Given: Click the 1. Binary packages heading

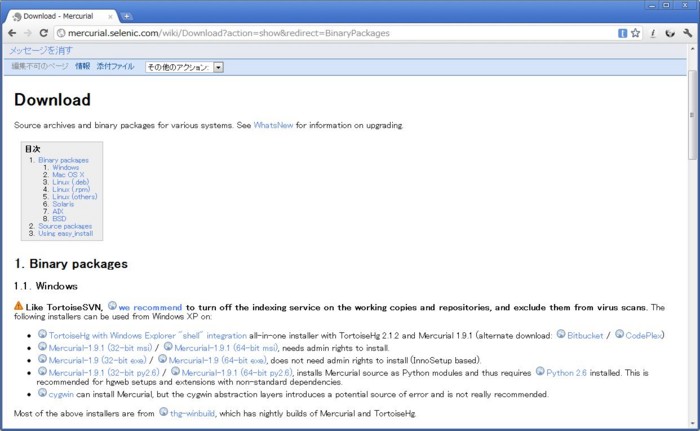Looking at the screenshot, I should tap(71, 264).
